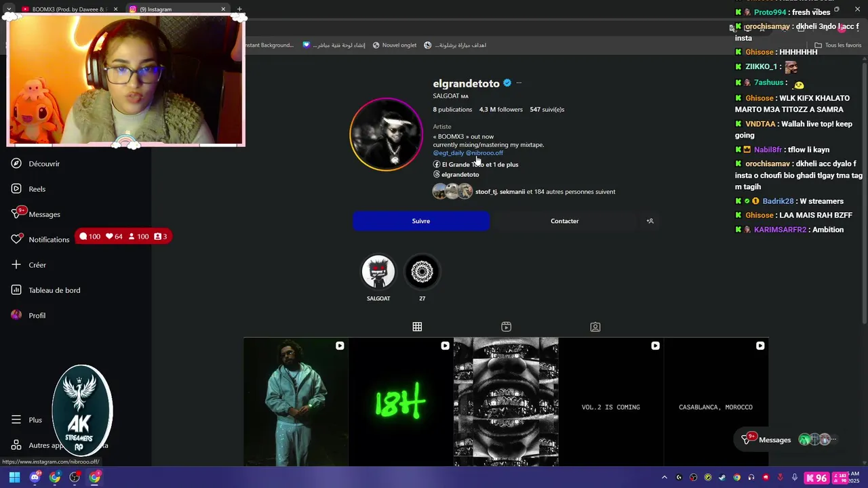
Task: Open Discord from the taskbar
Action: pyautogui.click(x=35, y=477)
